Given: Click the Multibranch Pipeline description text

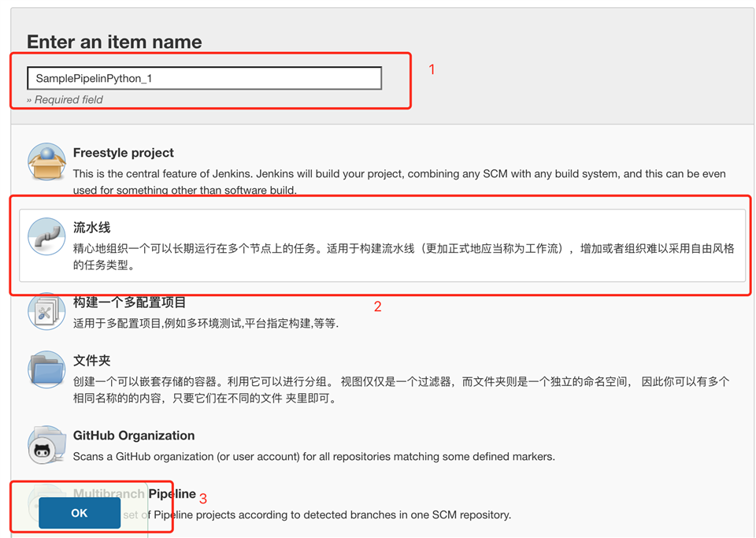Looking at the screenshot, I should 317,515.
